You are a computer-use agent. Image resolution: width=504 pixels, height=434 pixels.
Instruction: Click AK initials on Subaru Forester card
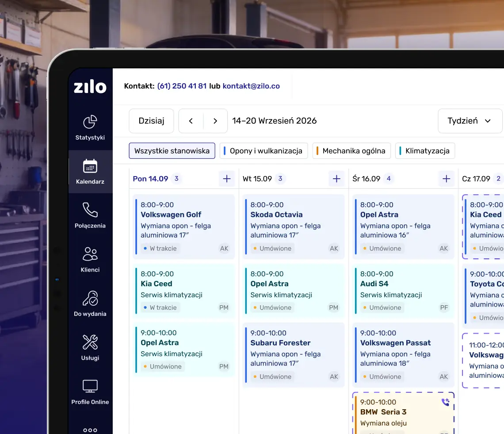pos(334,377)
